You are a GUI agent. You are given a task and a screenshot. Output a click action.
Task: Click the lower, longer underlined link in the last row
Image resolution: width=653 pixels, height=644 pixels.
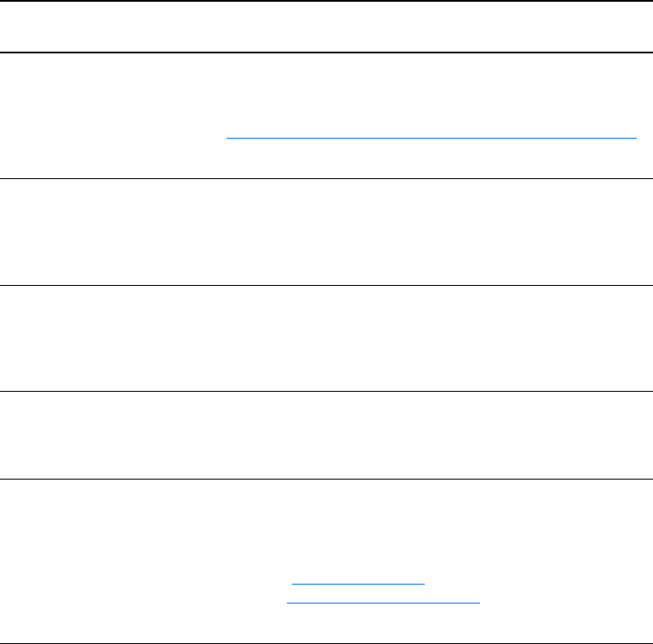pos(382,602)
